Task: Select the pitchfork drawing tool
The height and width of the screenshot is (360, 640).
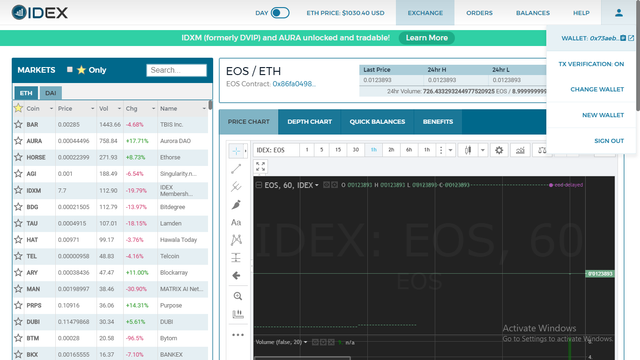Action: 236,187
